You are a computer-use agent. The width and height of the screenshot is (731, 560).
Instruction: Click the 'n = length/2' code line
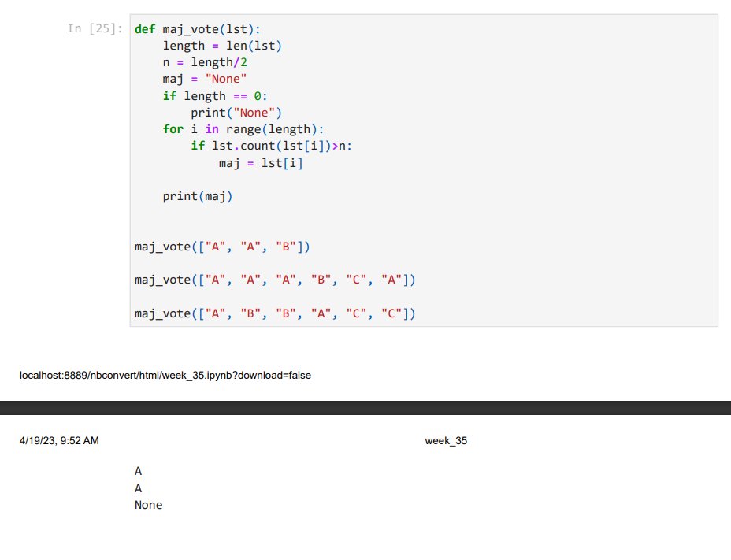pyautogui.click(x=205, y=62)
